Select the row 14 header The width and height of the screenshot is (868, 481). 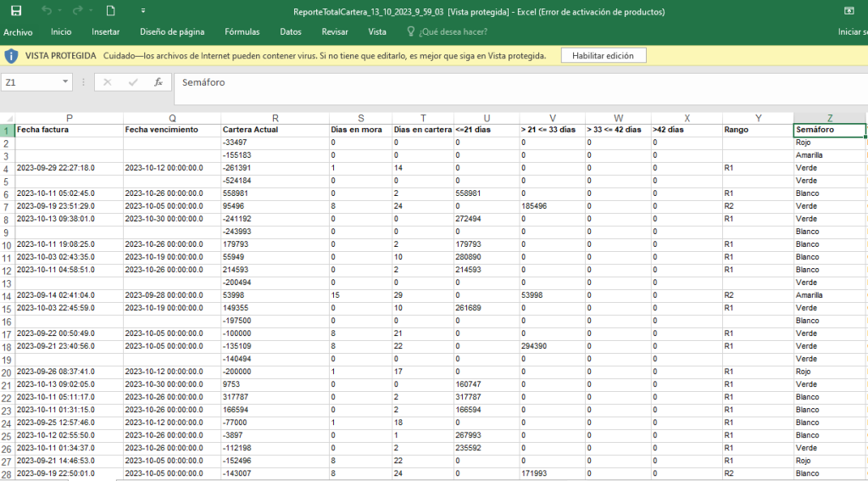(x=7, y=295)
